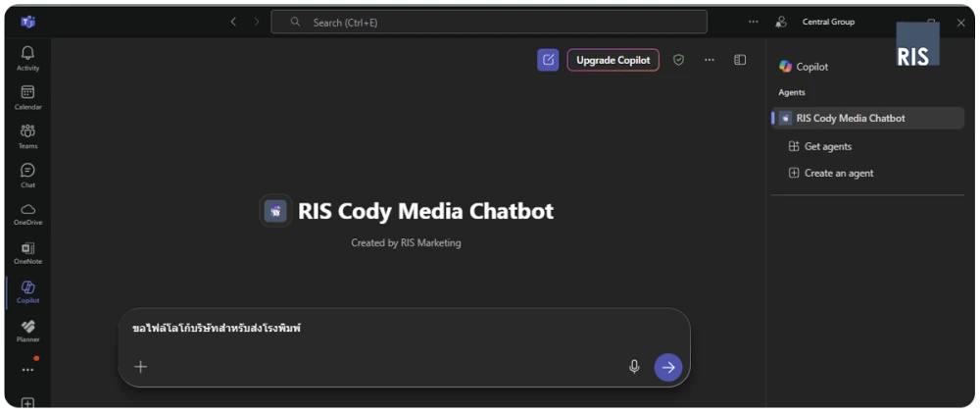
Task: Click the add apps plus icon in sidebar
Action: point(27,403)
